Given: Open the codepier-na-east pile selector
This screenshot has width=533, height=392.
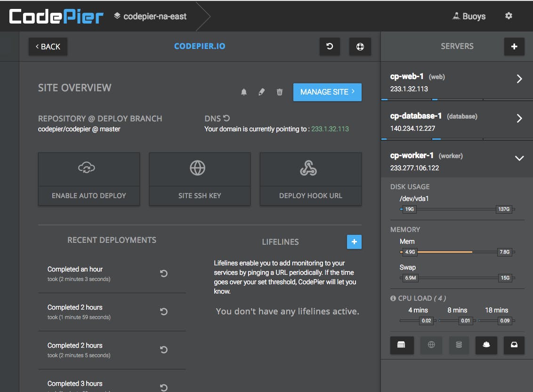Looking at the screenshot, I should [x=150, y=16].
